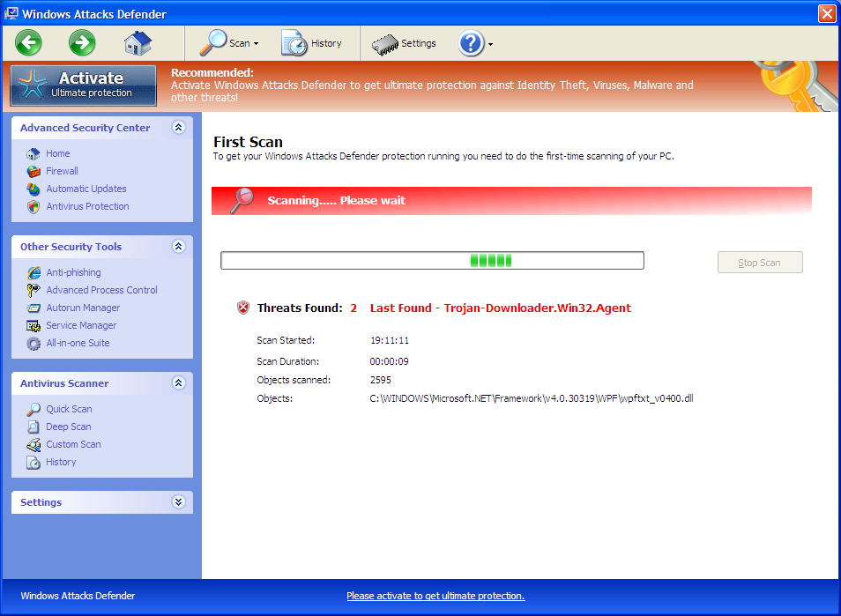Go to home via toolbar house icon
Viewport: 841px width, 616px height.
[138, 43]
